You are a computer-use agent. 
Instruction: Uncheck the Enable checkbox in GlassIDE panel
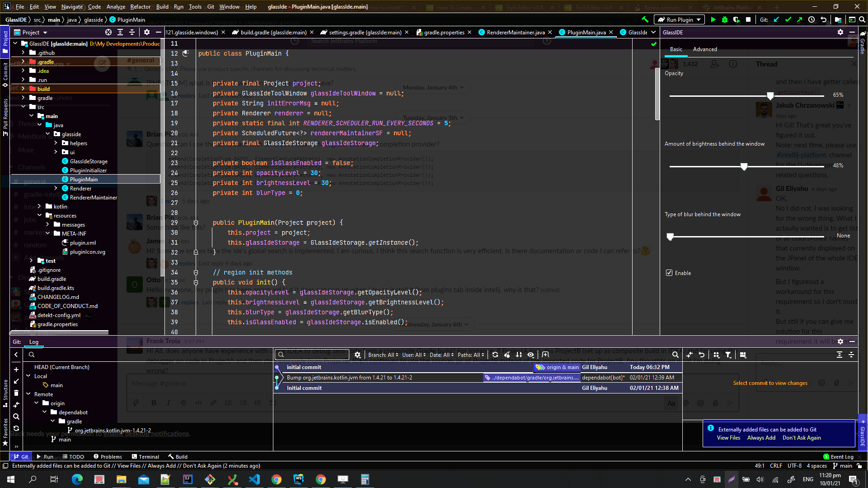tap(669, 273)
